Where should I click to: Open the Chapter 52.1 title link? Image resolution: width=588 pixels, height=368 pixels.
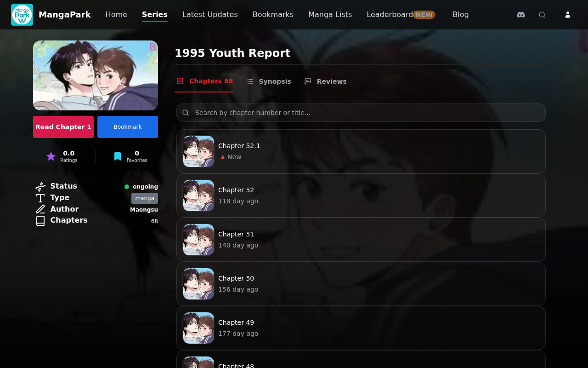coord(239,146)
